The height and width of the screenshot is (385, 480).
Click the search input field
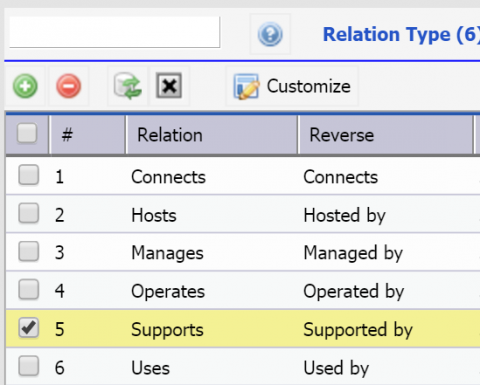point(115,32)
